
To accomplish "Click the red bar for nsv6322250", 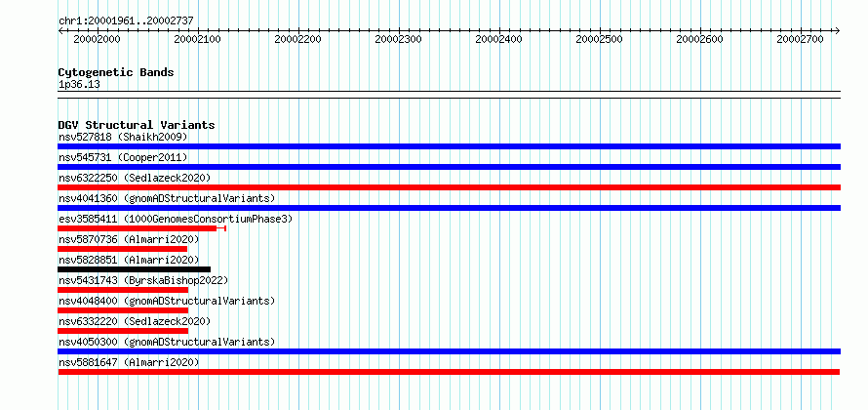I will [450, 187].
